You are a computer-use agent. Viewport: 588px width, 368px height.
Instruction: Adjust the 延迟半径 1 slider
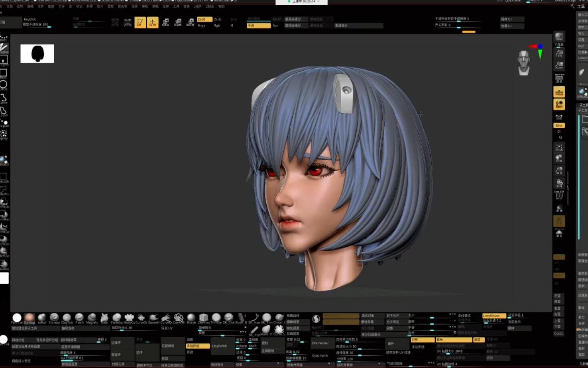[x=520, y=316]
